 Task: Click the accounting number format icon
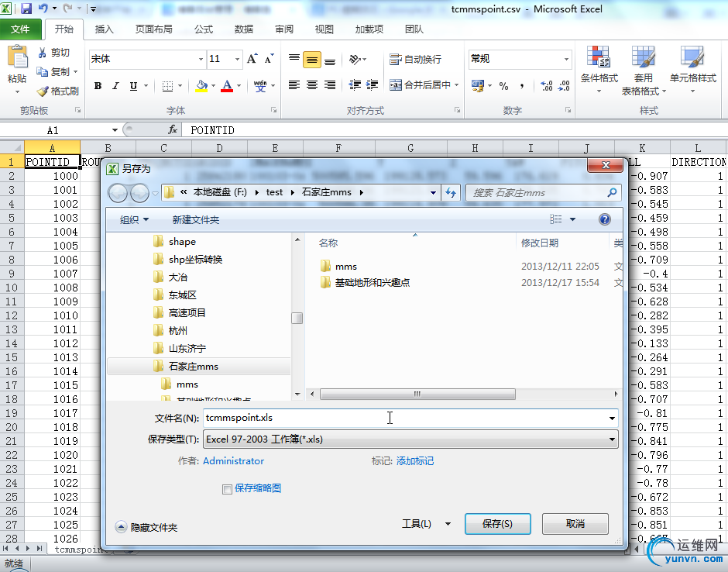[x=477, y=85]
